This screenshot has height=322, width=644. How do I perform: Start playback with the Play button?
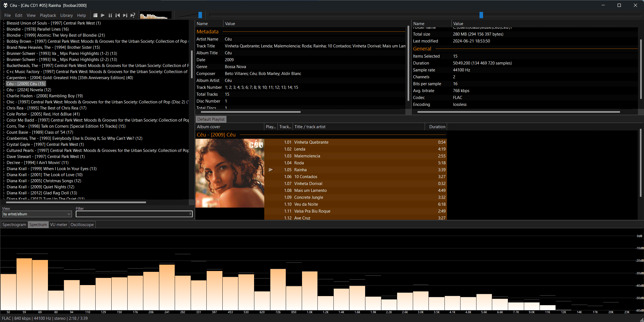click(103, 15)
